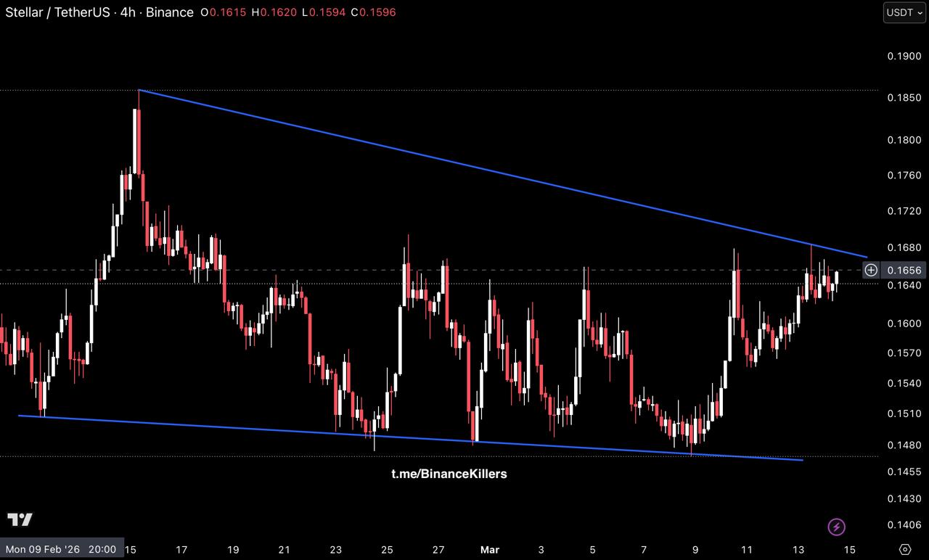Screen dimensions: 929x560
Task: Click the Mar label on time axis
Action: 490,549
